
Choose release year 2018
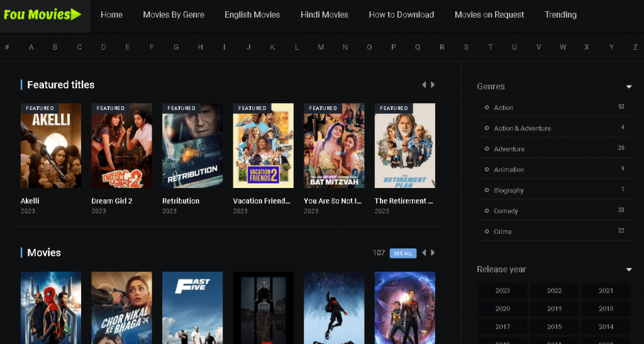tap(606, 309)
